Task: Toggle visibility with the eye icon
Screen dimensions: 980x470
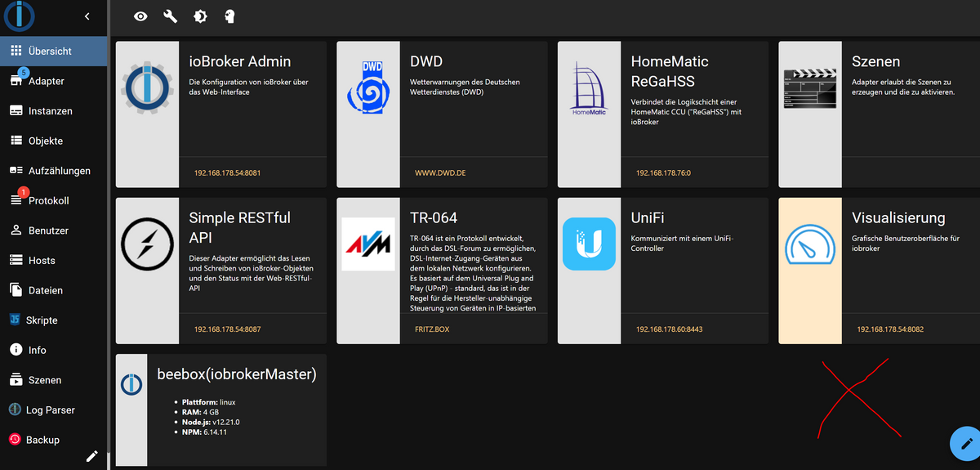Action: coord(140,16)
